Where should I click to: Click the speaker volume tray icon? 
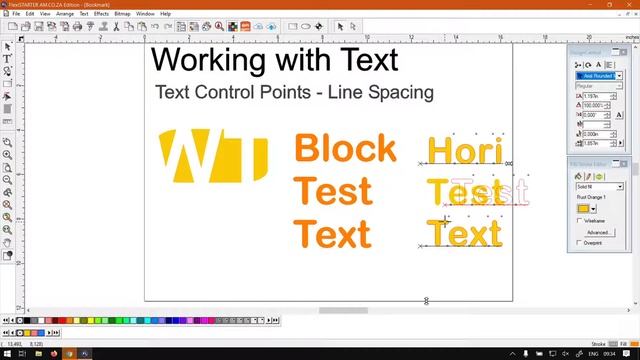(x=565, y=354)
